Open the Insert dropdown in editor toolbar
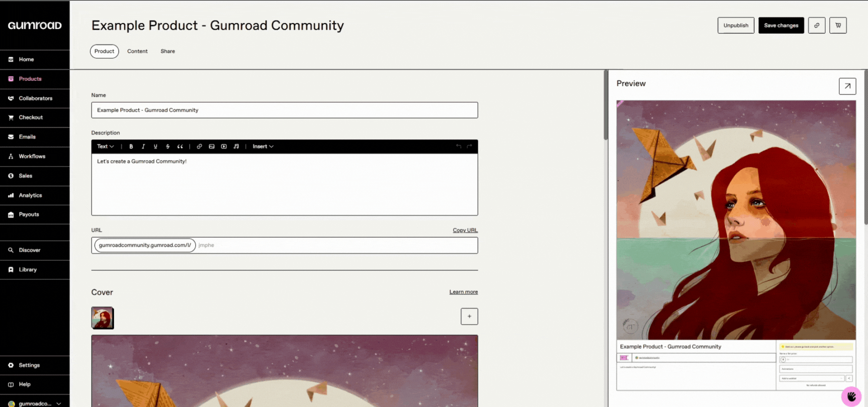This screenshot has width=868, height=407. coord(263,147)
